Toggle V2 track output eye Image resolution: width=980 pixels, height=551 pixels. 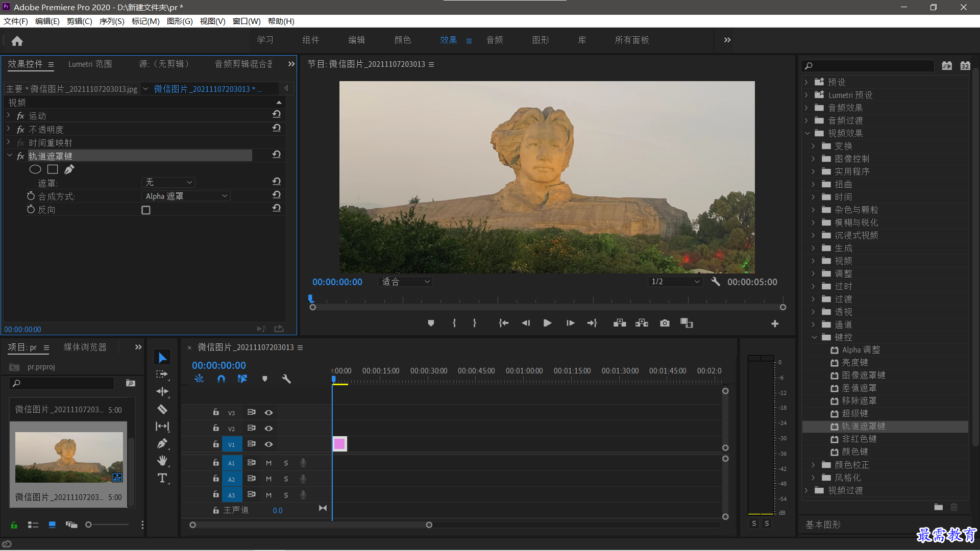268,429
